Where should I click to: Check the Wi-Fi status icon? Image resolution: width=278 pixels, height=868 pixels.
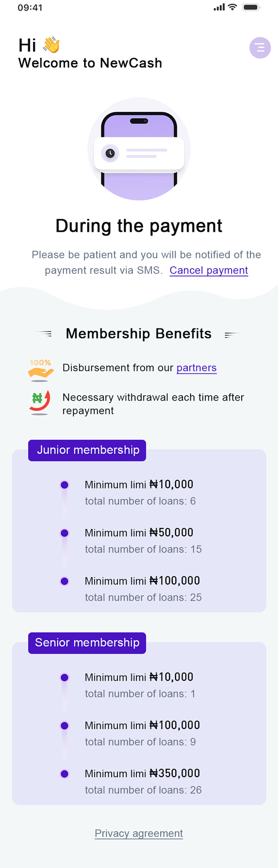point(232,7)
